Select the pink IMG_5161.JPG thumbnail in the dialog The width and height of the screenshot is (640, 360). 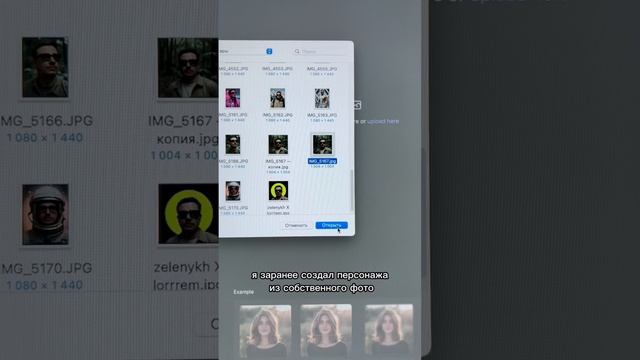coord(233,98)
